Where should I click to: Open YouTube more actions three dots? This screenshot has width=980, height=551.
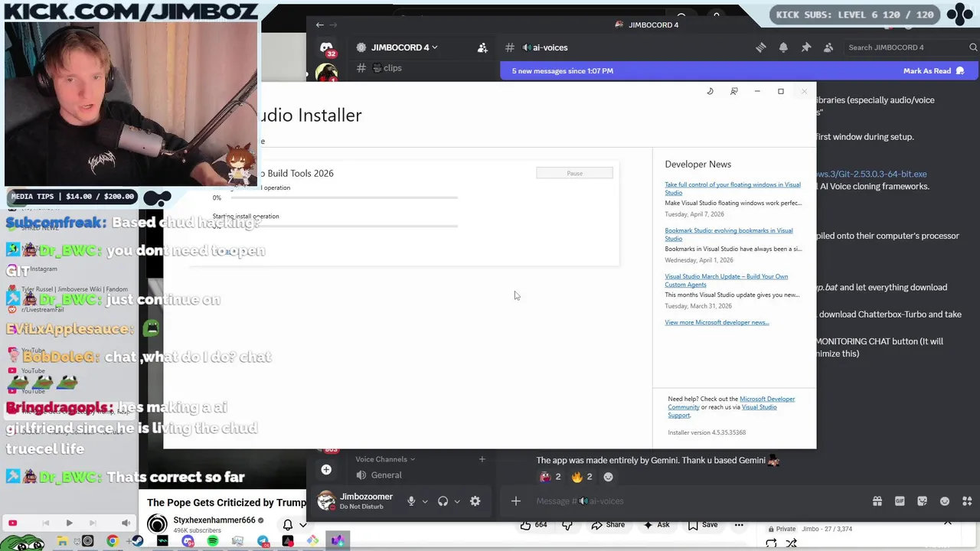coord(739,525)
